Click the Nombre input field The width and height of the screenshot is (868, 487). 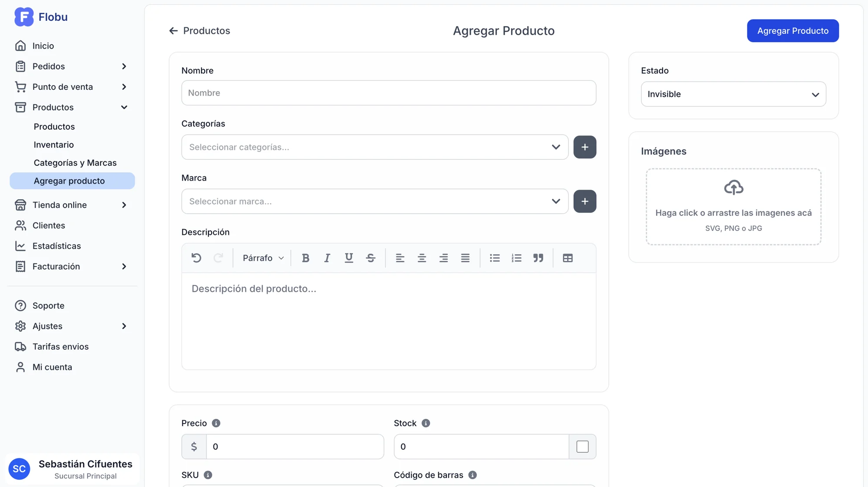pyautogui.click(x=388, y=93)
